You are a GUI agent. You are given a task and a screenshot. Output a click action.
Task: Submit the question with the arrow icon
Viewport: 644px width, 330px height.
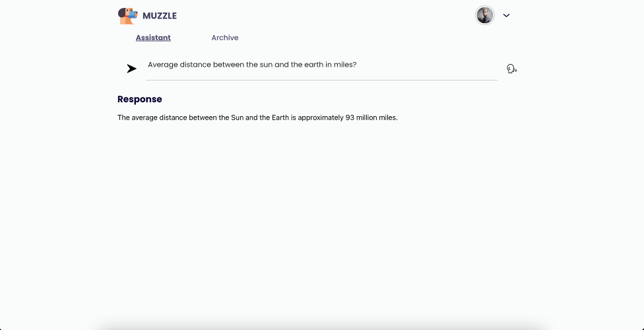tap(132, 69)
